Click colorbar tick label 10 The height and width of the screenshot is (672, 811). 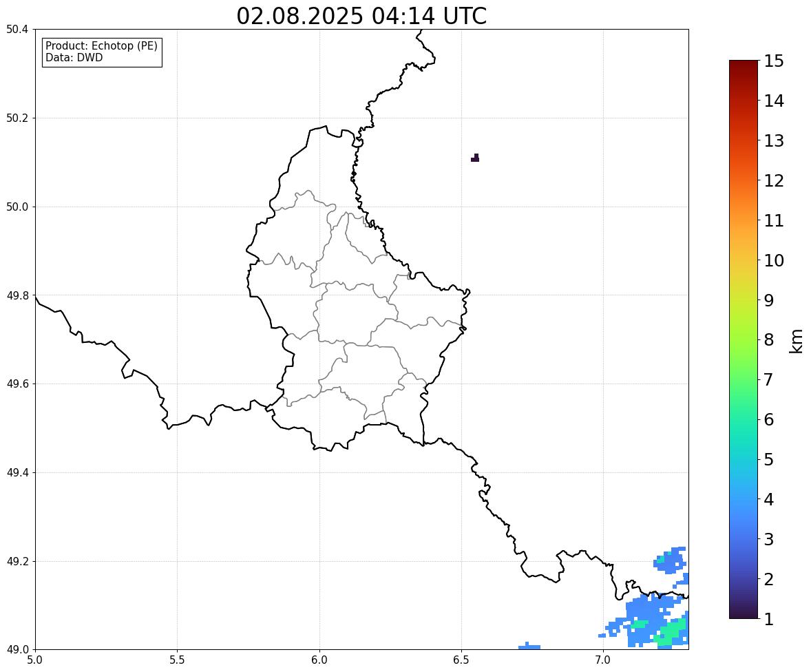tap(774, 260)
